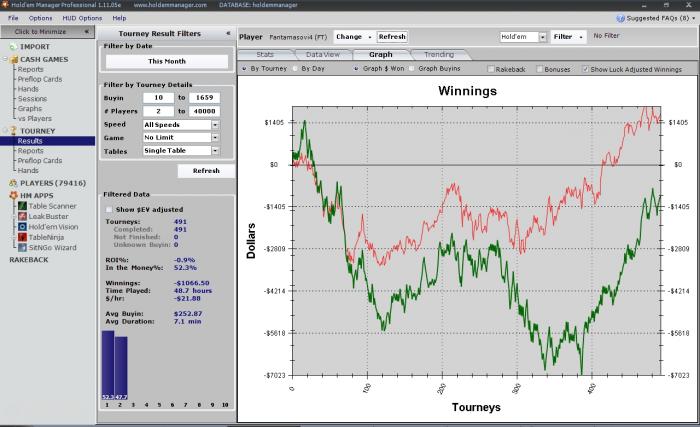Collapse the Cash Games tree node
The width and height of the screenshot is (700, 427).
(6, 59)
